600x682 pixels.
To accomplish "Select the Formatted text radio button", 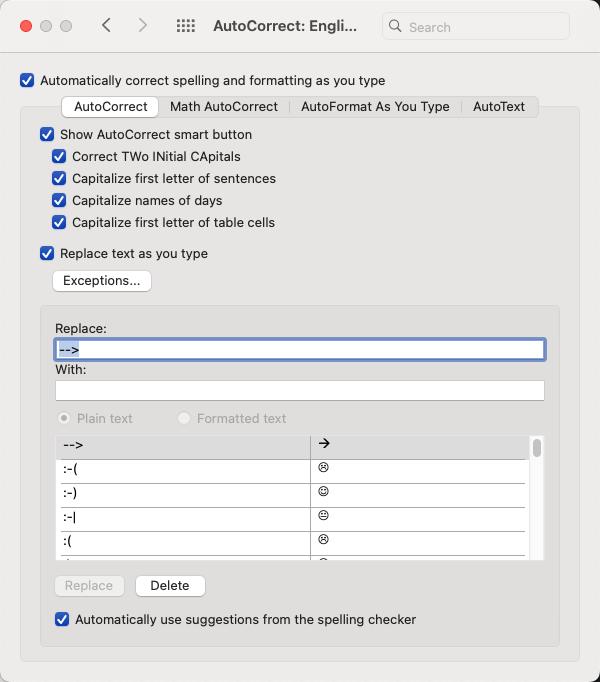I will 184,418.
